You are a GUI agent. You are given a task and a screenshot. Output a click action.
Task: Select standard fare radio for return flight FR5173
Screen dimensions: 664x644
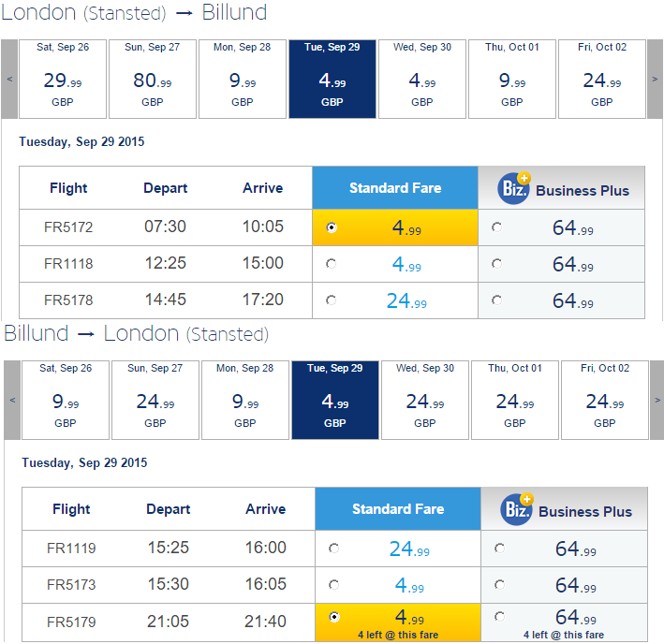(333, 585)
